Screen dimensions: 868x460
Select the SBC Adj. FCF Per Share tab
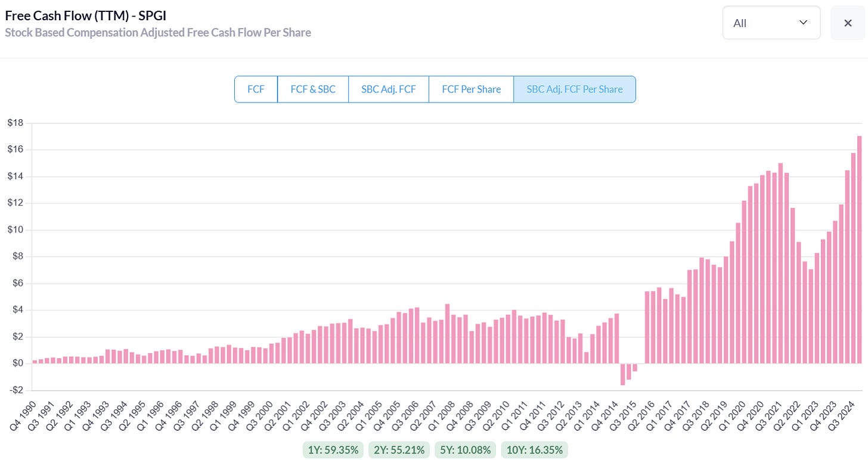click(x=575, y=89)
